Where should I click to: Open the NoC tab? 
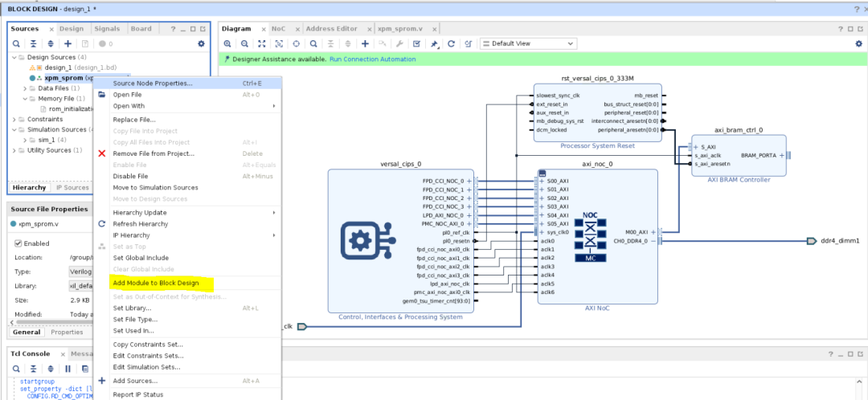[x=278, y=29]
